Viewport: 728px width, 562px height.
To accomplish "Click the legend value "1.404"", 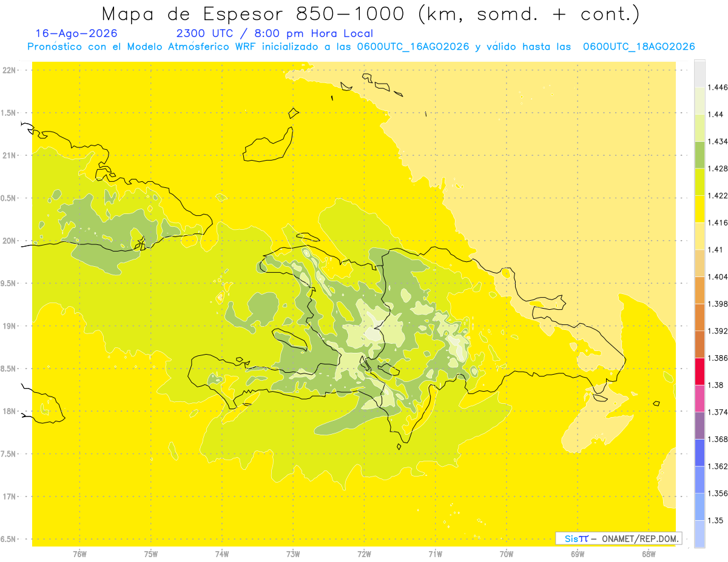I will (x=717, y=276).
